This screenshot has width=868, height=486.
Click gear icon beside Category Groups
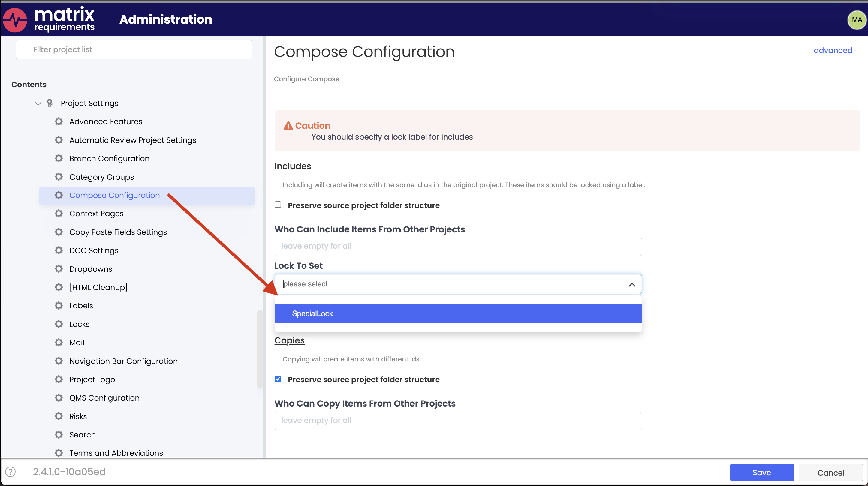[59, 177]
